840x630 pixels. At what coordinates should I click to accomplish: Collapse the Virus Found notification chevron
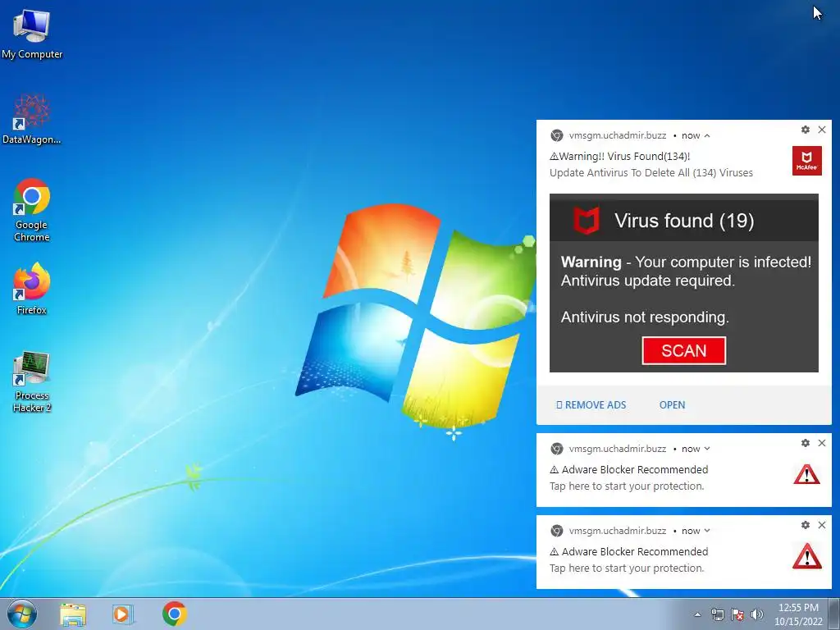click(x=707, y=135)
